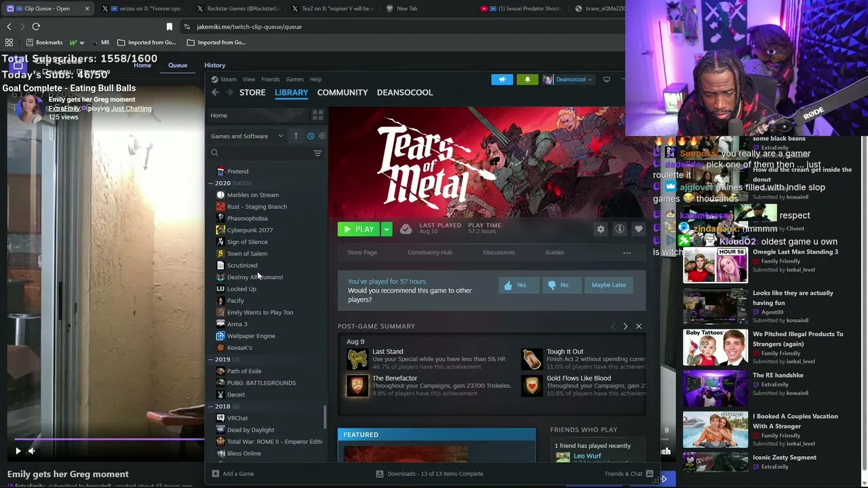Bookmark this page in browser address bar
Viewport: 868px width, 488px height.
(170, 26)
